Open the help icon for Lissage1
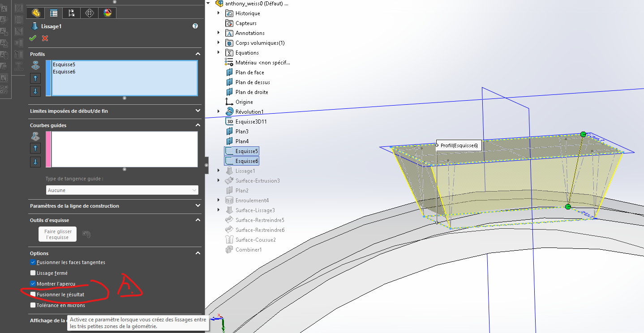Image resolution: width=644 pixels, height=333 pixels. click(x=195, y=26)
